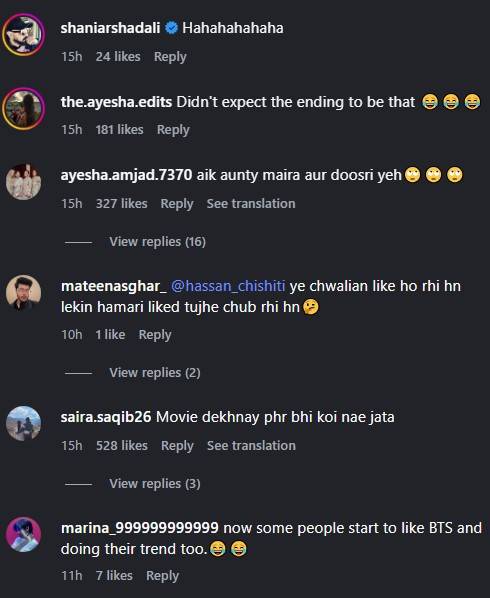The height and width of the screenshot is (598, 490).
Task: Expand View replies (3)
Action: click(155, 483)
